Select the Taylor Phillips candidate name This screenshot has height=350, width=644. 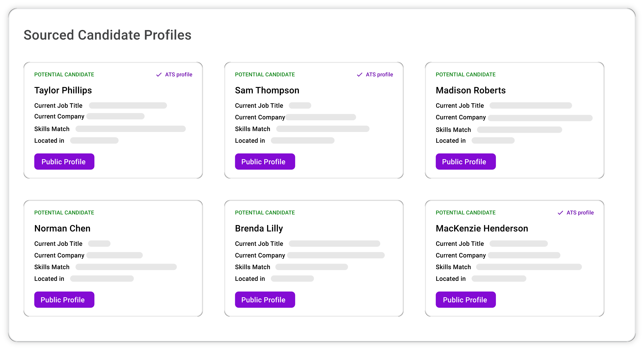tap(63, 90)
